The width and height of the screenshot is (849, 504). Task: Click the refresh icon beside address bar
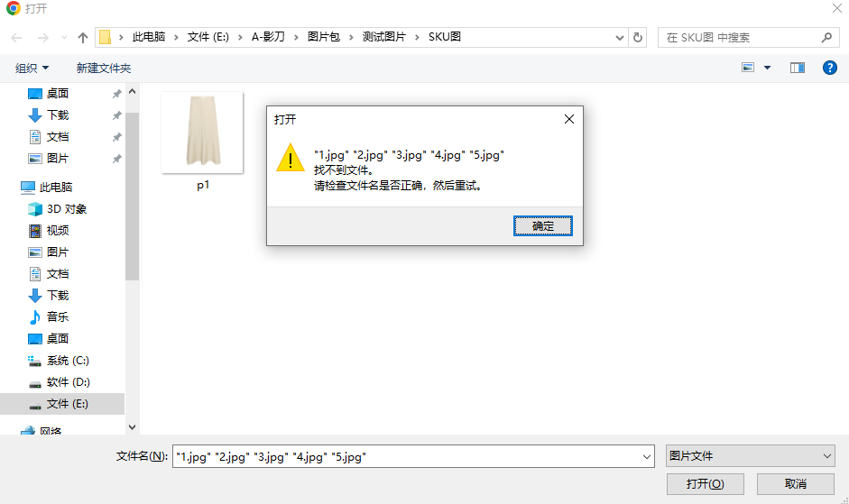(x=639, y=38)
